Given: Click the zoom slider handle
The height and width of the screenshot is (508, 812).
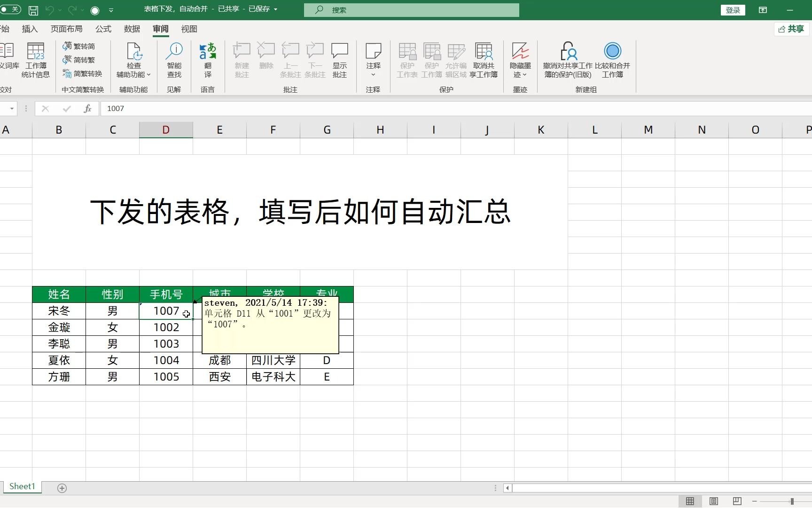Looking at the screenshot, I should click(x=792, y=501).
